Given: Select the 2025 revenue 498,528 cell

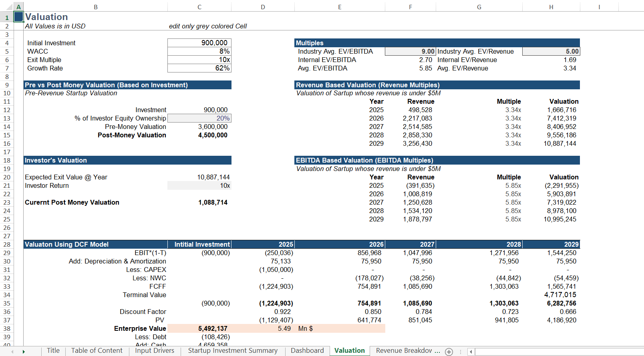Looking at the screenshot, I should click(x=411, y=110).
